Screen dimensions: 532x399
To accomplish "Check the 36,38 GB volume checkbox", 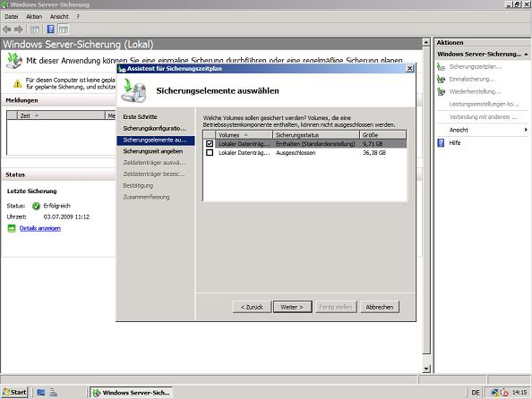I will [x=210, y=153].
